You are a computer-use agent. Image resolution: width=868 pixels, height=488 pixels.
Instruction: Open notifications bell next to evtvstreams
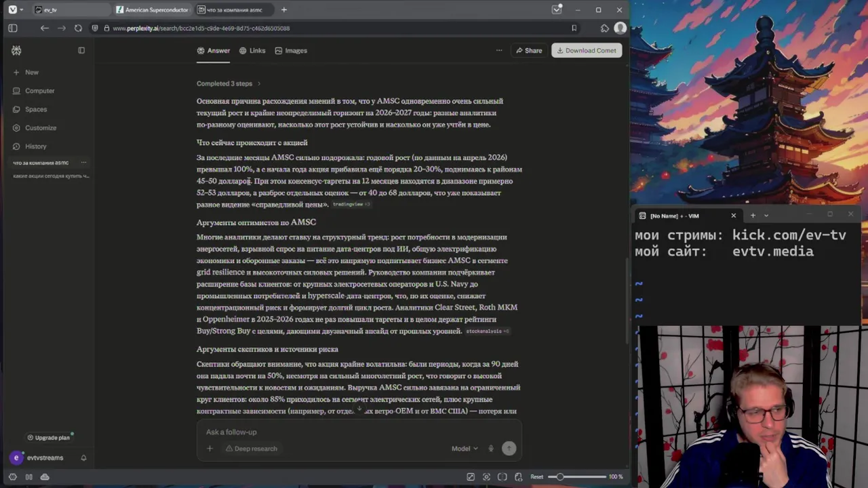(x=83, y=457)
